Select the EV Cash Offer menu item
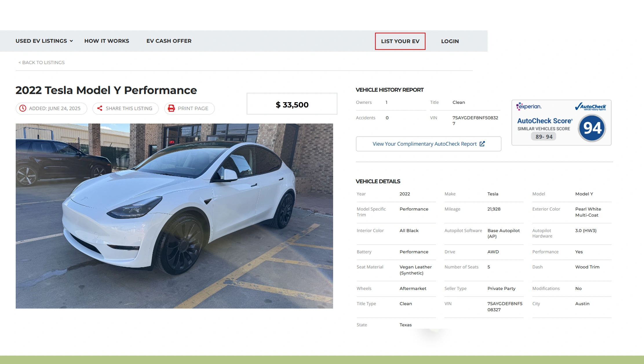The height and width of the screenshot is (364, 644). pyautogui.click(x=169, y=41)
